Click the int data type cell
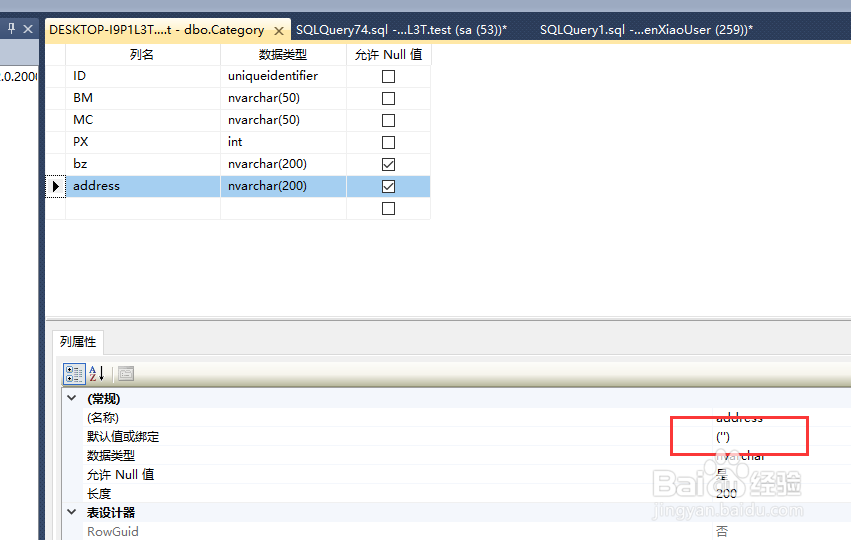 (283, 142)
